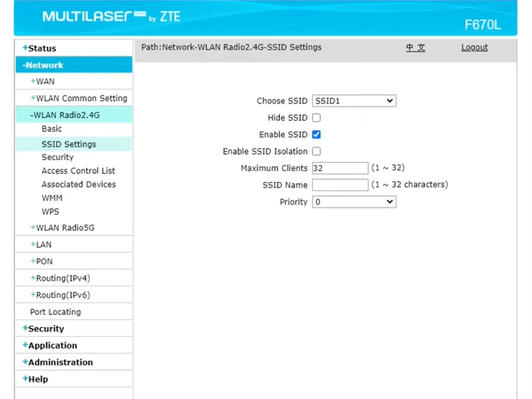Click the Maximum Clients input field
Screen dimensions: 532x399
pyautogui.click(x=340, y=168)
